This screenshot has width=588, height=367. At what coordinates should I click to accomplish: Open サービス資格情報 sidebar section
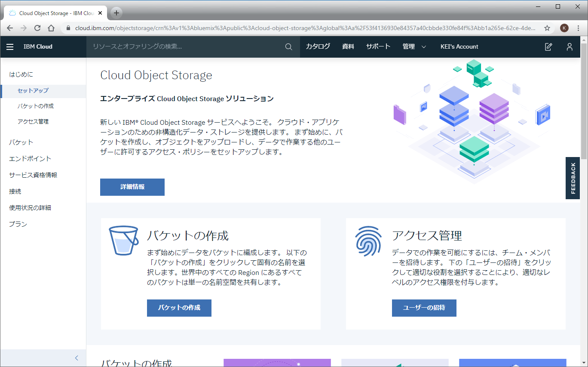click(33, 175)
